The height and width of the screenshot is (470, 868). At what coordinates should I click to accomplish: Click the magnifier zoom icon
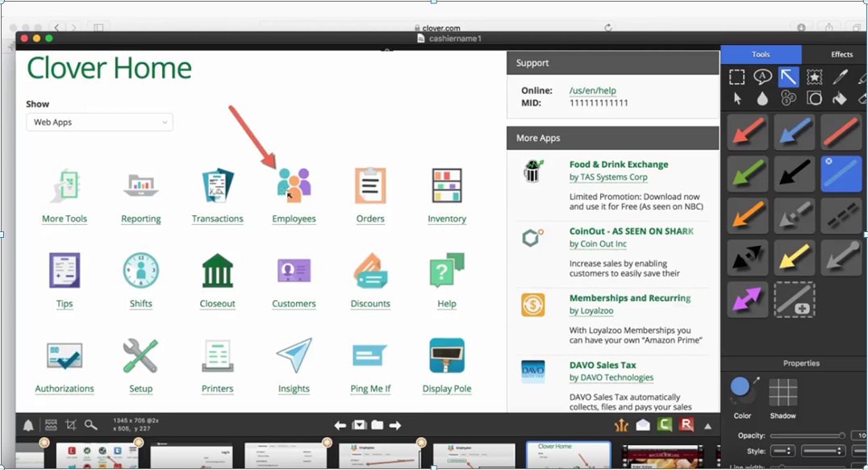(x=91, y=425)
